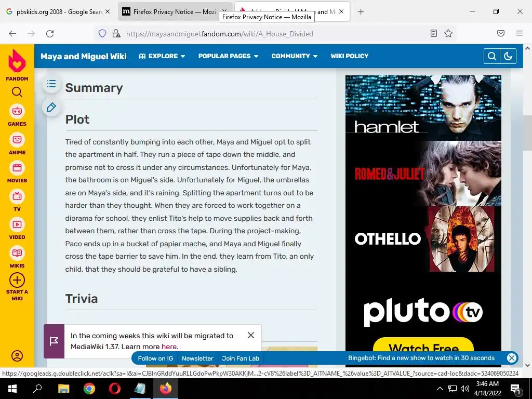Open the Windows notification center icon
The width and height of the screenshot is (532, 399).
coord(515,389)
